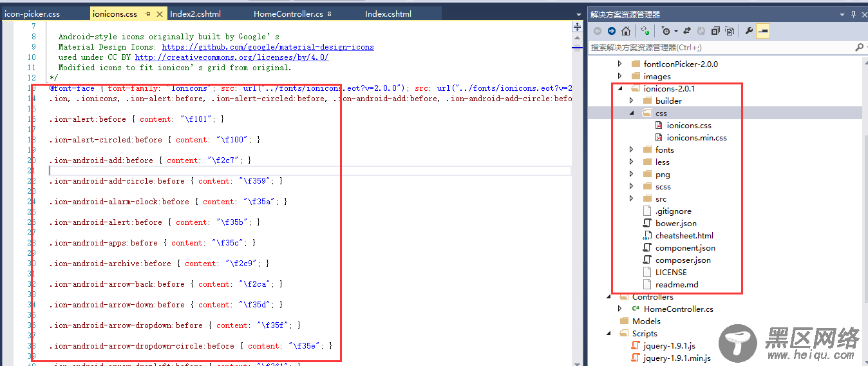Expand the fontIconPicker-2.0.0 folder
868x366 pixels.
pos(620,64)
